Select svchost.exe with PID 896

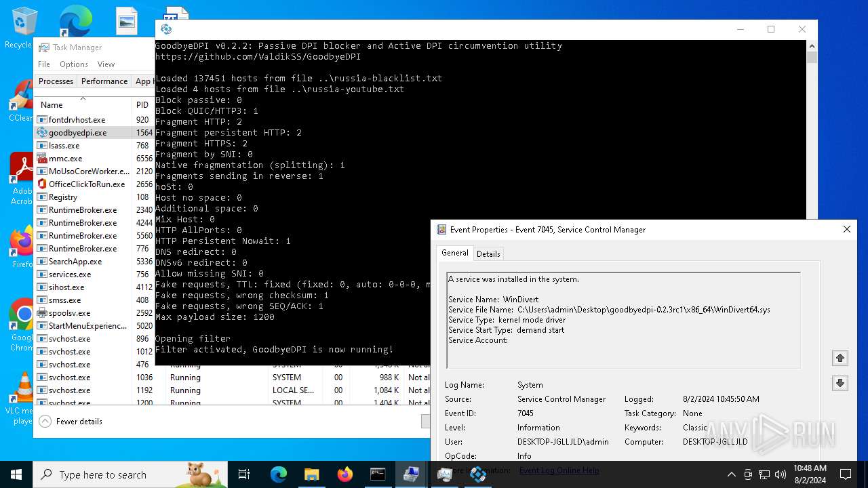point(94,339)
